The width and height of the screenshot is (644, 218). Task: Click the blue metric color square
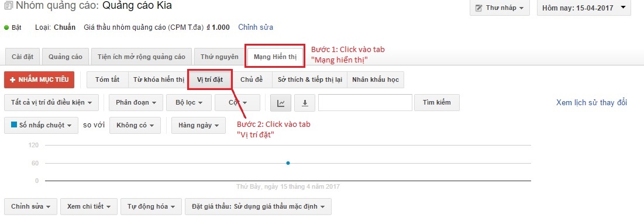click(x=14, y=125)
